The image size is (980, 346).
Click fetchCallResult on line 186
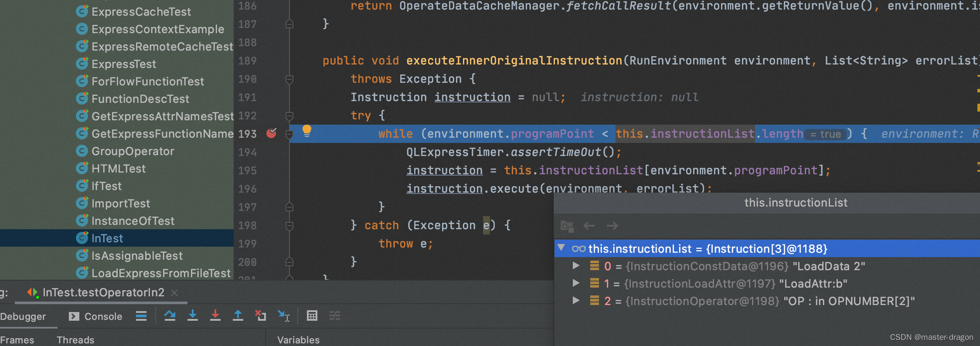619,6
